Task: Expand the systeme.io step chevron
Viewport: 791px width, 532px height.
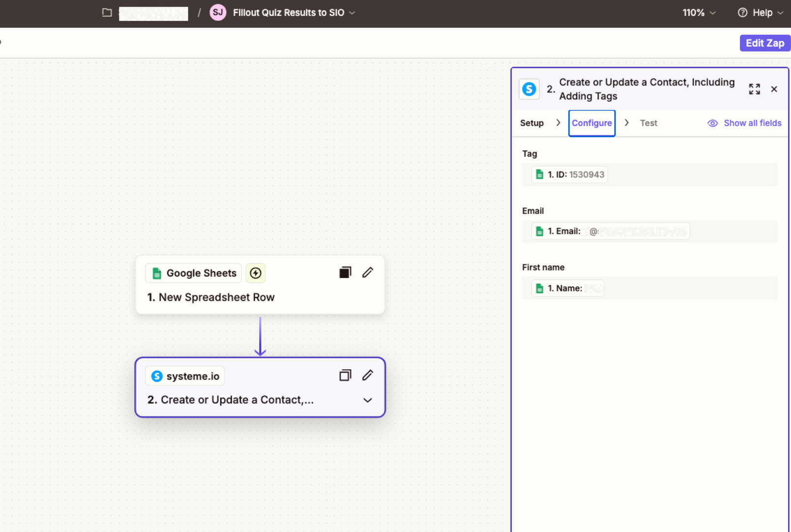Action: coord(367,400)
